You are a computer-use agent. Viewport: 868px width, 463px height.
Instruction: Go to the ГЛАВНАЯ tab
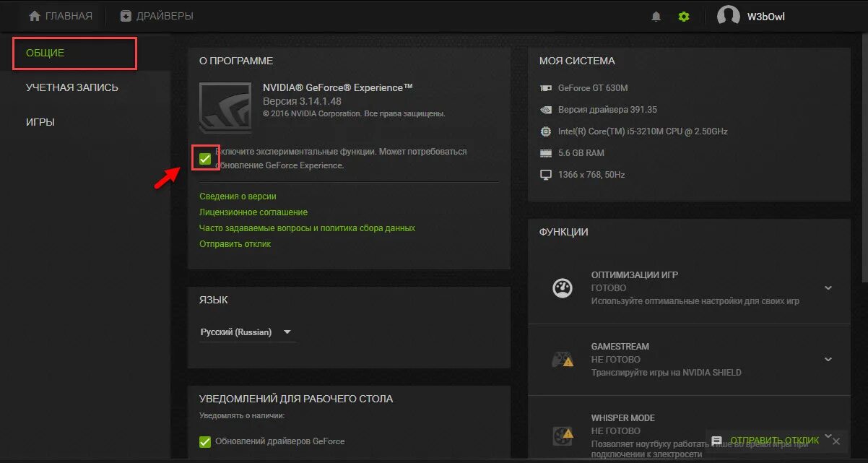click(61, 16)
